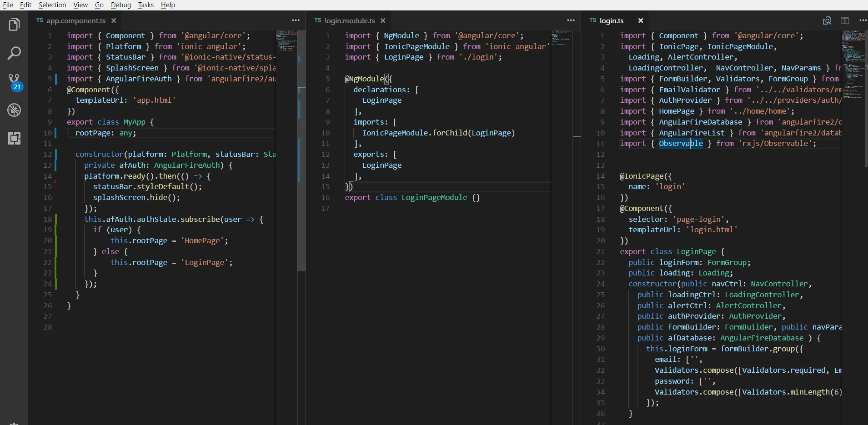The height and width of the screenshot is (425, 868).
Task: Click 'public loading: Loading;' line
Action: pyautogui.click(x=681, y=273)
